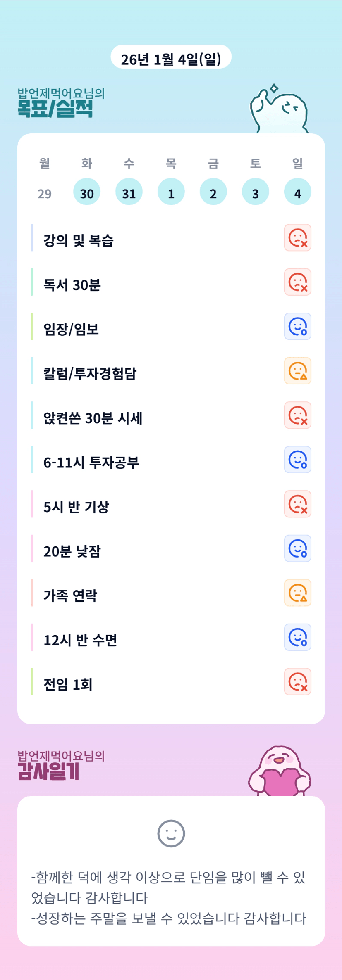Select Monday the 29th
This screenshot has width=342, height=980.
(45, 193)
